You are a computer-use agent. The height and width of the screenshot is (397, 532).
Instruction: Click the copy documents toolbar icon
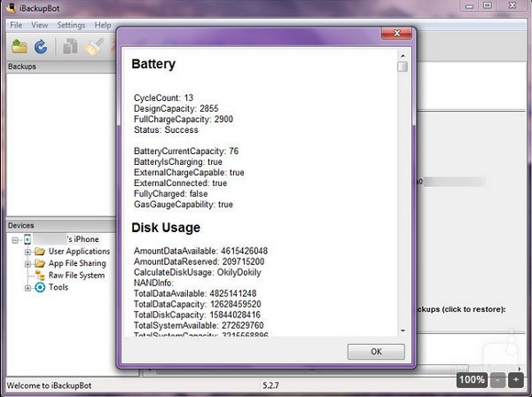[70, 46]
